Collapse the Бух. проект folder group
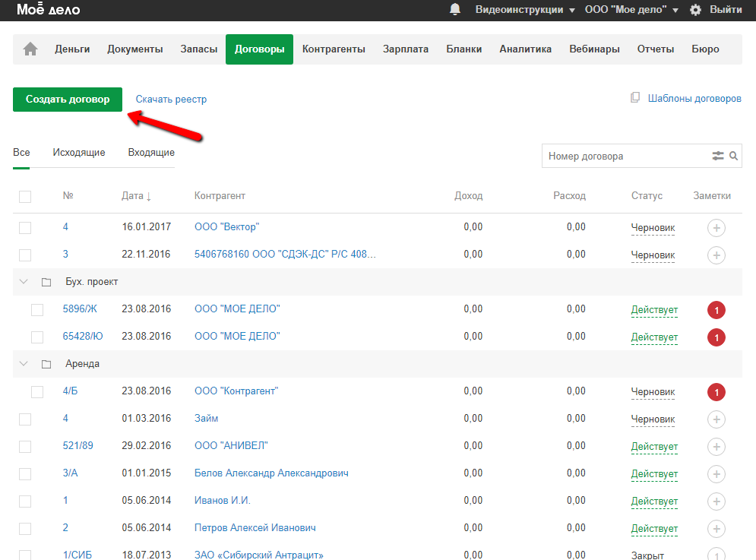756x560 pixels. (24, 282)
